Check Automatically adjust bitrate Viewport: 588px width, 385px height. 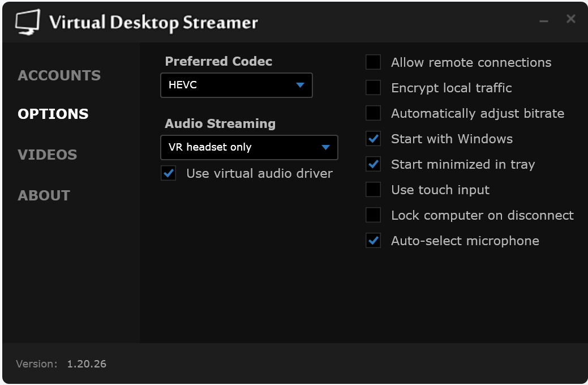click(x=372, y=113)
